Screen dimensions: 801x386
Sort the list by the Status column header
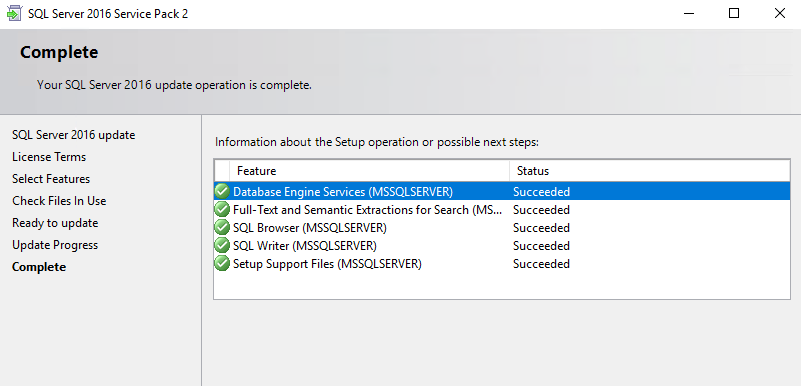[650, 171]
